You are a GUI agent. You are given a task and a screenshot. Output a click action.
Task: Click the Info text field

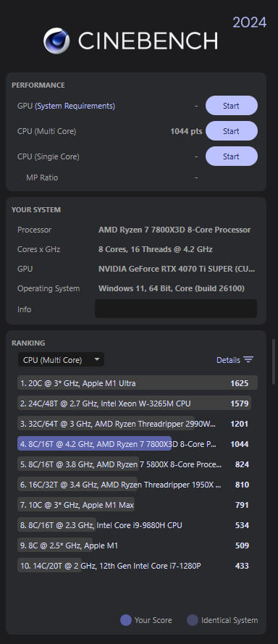point(176,309)
